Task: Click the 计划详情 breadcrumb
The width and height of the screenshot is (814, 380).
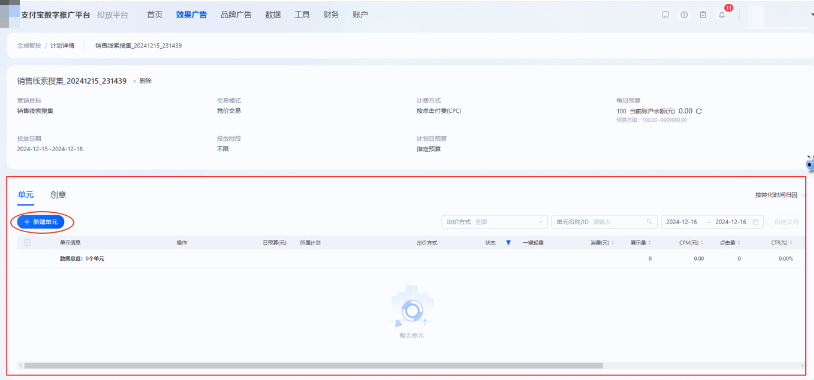Action: pyautogui.click(x=62, y=46)
